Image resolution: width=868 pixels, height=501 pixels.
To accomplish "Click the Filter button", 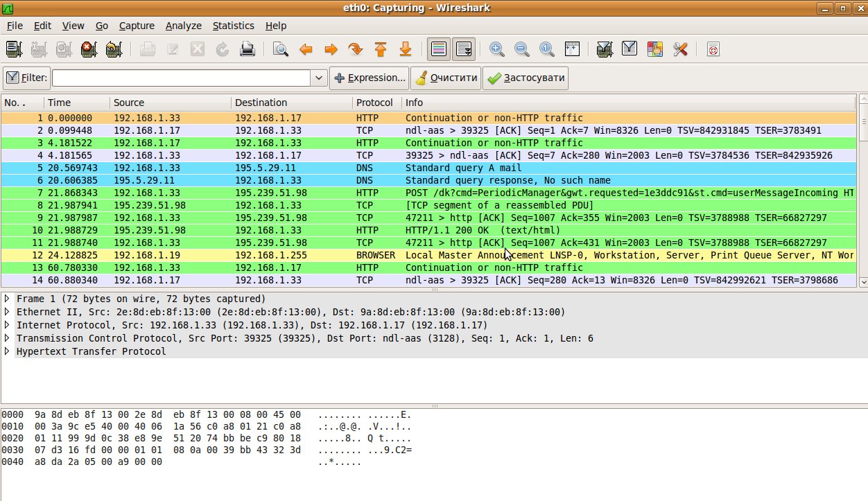I will point(26,78).
